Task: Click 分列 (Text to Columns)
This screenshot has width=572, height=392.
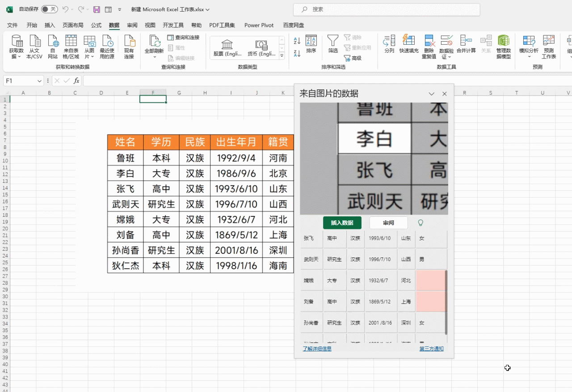Action: (389, 45)
